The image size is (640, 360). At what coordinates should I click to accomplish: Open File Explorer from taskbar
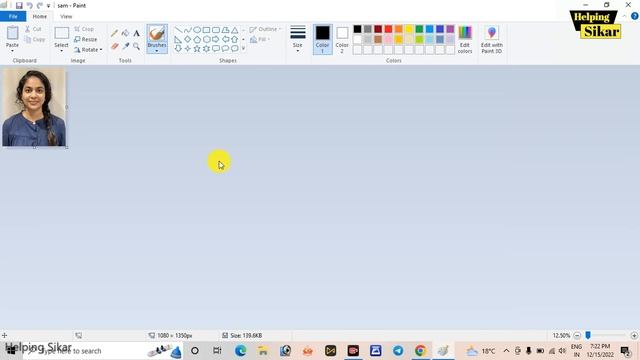pos(263,351)
